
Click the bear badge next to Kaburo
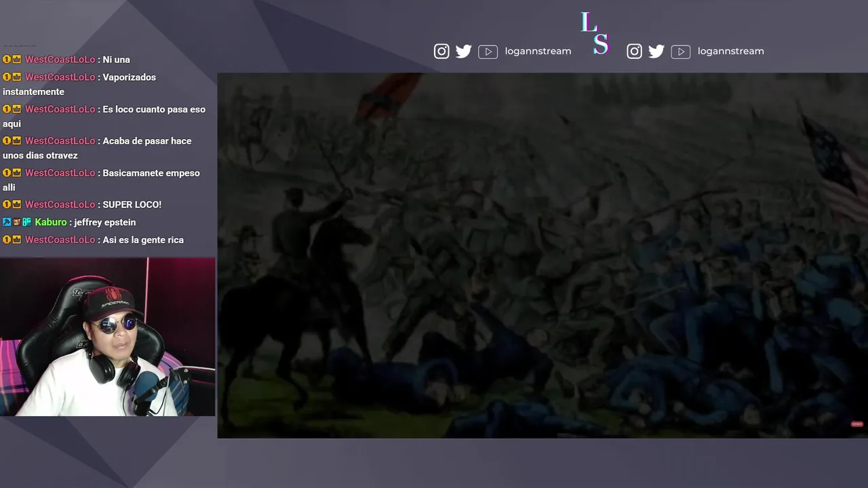(17, 222)
